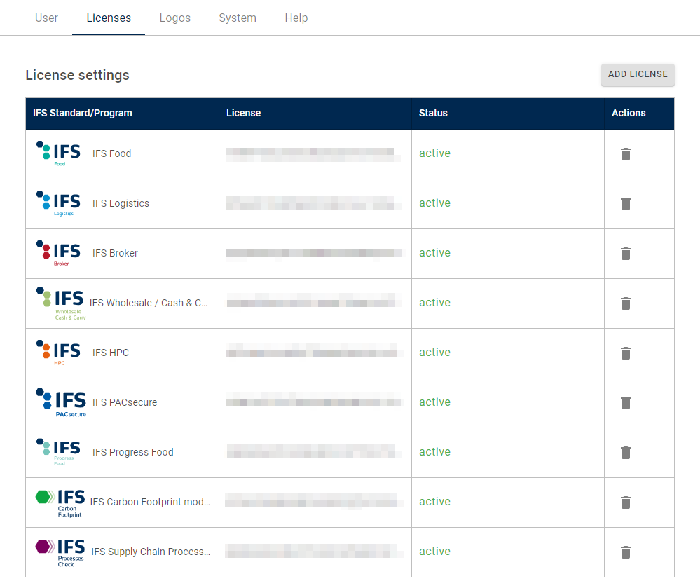Click the IFS Progress Food logo
The height and width of the screenshot is (588, 700).
[58, 452]
